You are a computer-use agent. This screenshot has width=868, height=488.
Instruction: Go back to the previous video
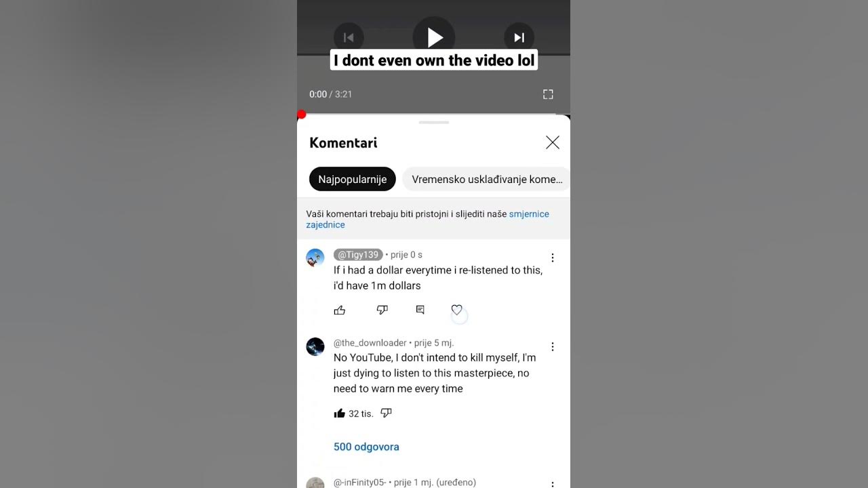pyautogui.click(x=349, y=37)
